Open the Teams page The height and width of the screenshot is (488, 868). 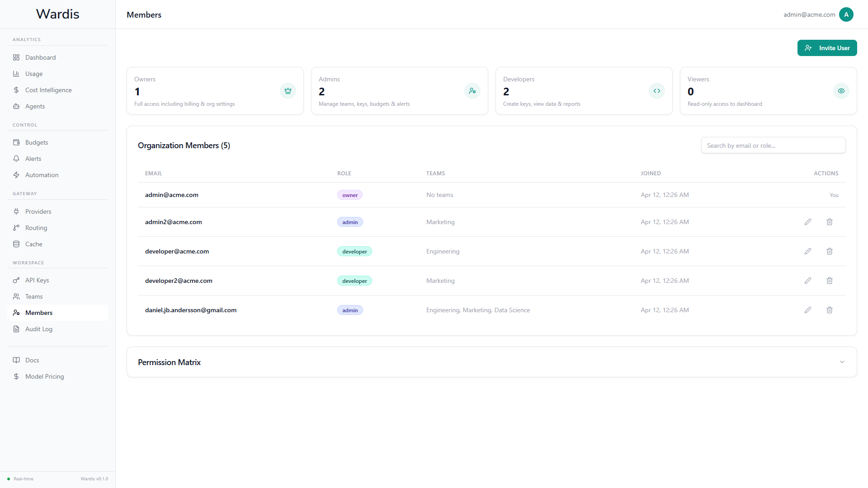coord(57,296)
